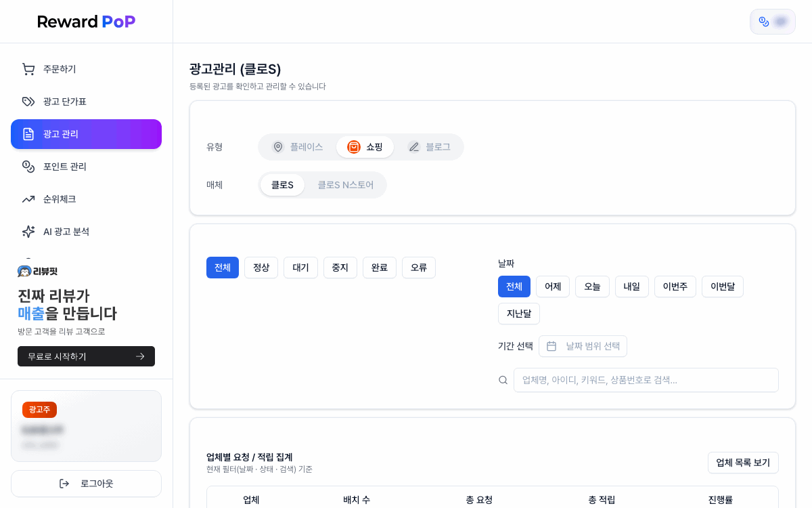812x508 pixels.
Task: Select 클로S N스토어 media option
Action: pyautogui.click(x=346, y=185)
